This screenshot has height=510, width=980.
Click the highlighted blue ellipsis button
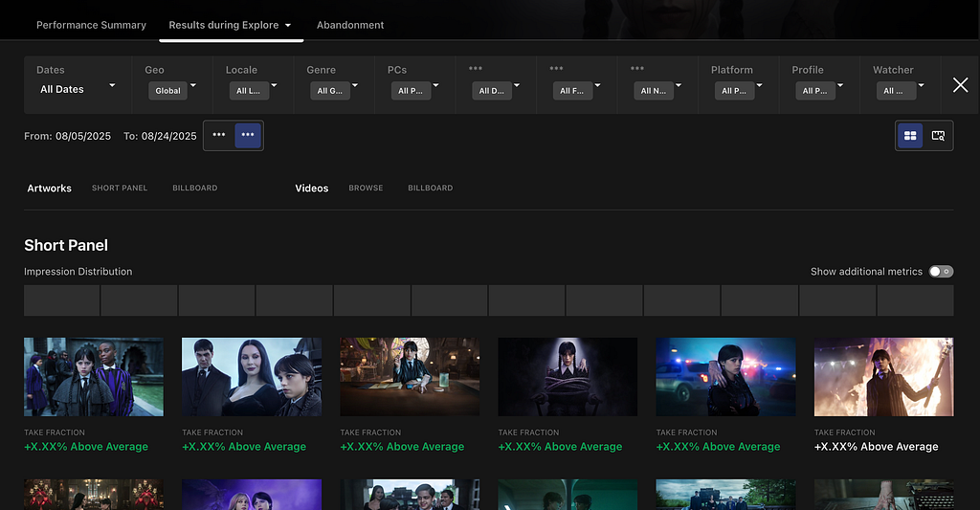[248, 135]
